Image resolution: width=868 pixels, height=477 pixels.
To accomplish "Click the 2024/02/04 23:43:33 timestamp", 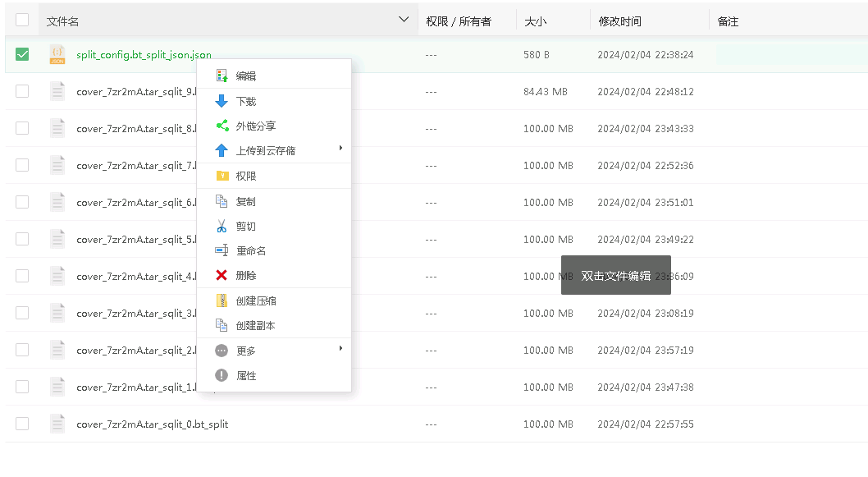I will [x=646, y=129].
